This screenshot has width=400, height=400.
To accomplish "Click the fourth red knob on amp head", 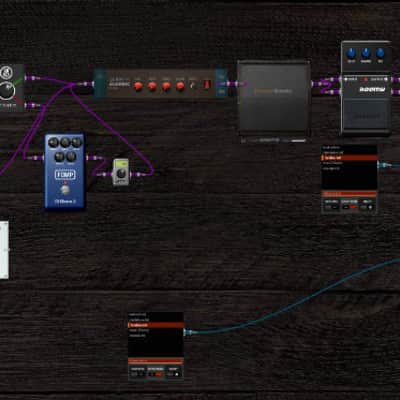I will click(x=180, y=86).
